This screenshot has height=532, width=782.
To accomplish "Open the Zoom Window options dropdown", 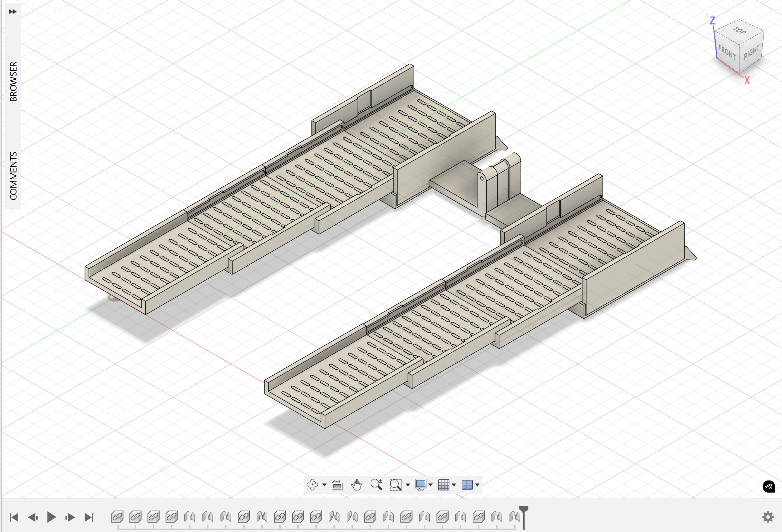I will coord(408,485).
